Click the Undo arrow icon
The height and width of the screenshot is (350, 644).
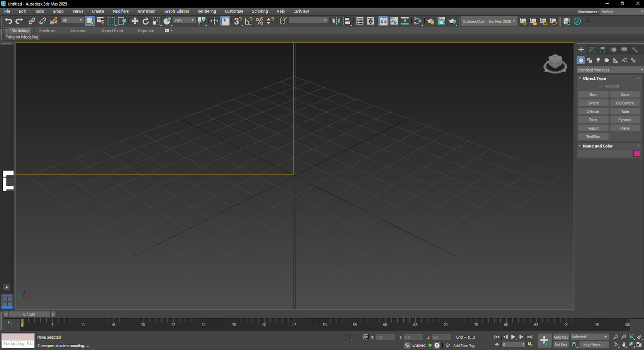(8, 21)
